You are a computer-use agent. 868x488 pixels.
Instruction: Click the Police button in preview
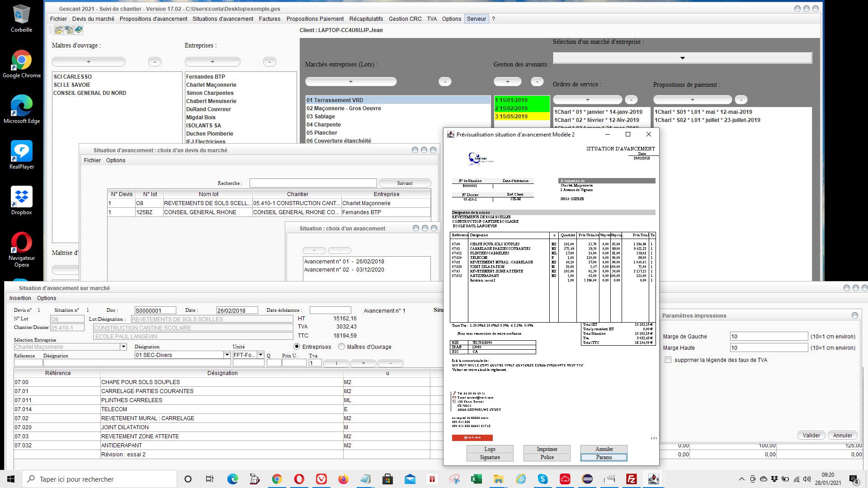[547, 457]
